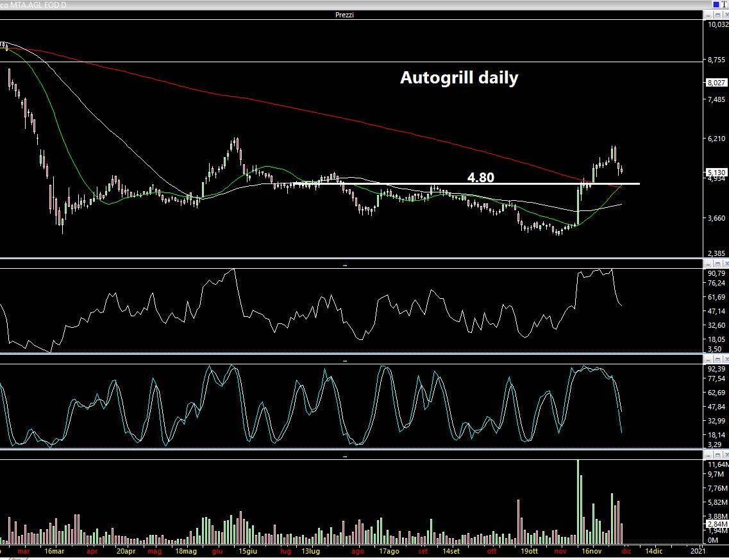The width and height of the screenshot is (729, 560).
Task: Click the 17ago date label
Action: point(389,552)
